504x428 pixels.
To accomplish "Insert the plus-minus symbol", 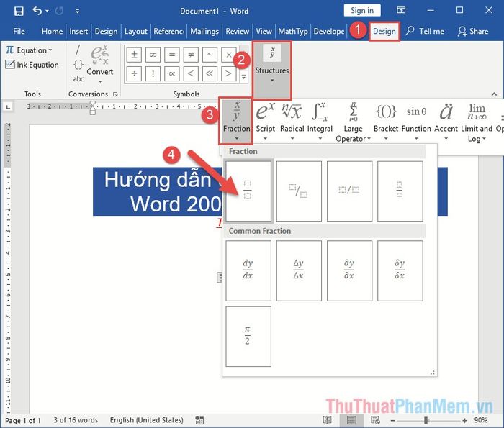I will click(x=134, y=55).
